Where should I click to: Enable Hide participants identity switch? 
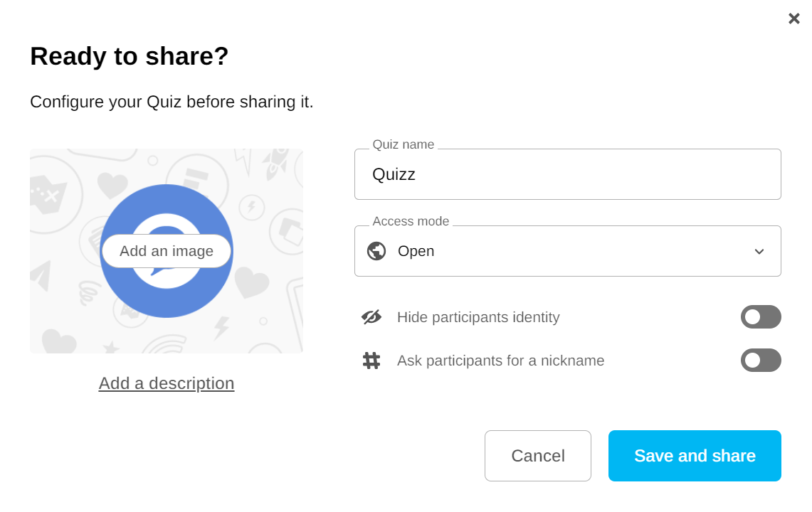pyautogui.click(x=761, y=317)
